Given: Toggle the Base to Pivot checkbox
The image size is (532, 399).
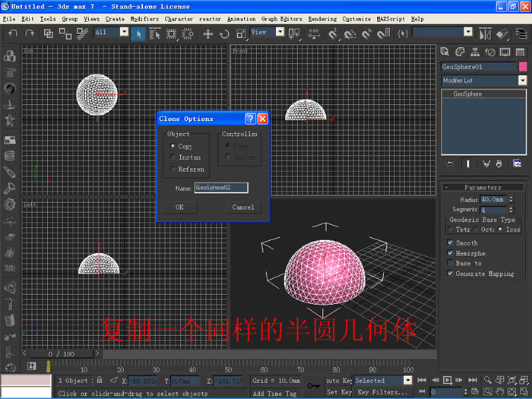Looking at the screenshot, I should point(450,263).
